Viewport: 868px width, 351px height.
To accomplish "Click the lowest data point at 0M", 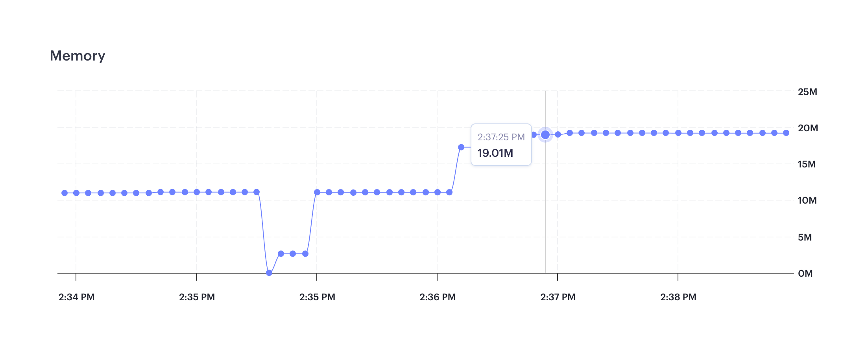I will [269, 273].
